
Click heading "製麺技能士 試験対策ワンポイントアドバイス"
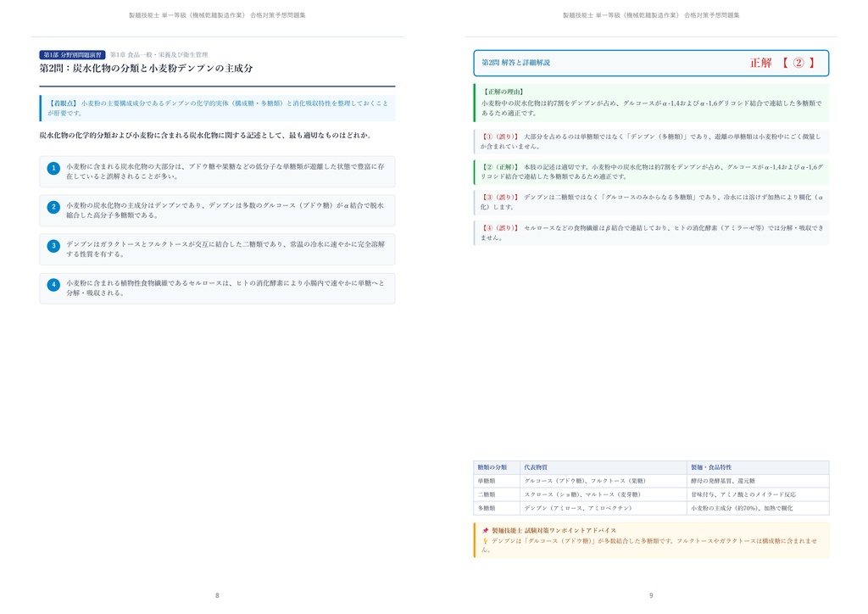pyautogui.click(x=554, y=530)
